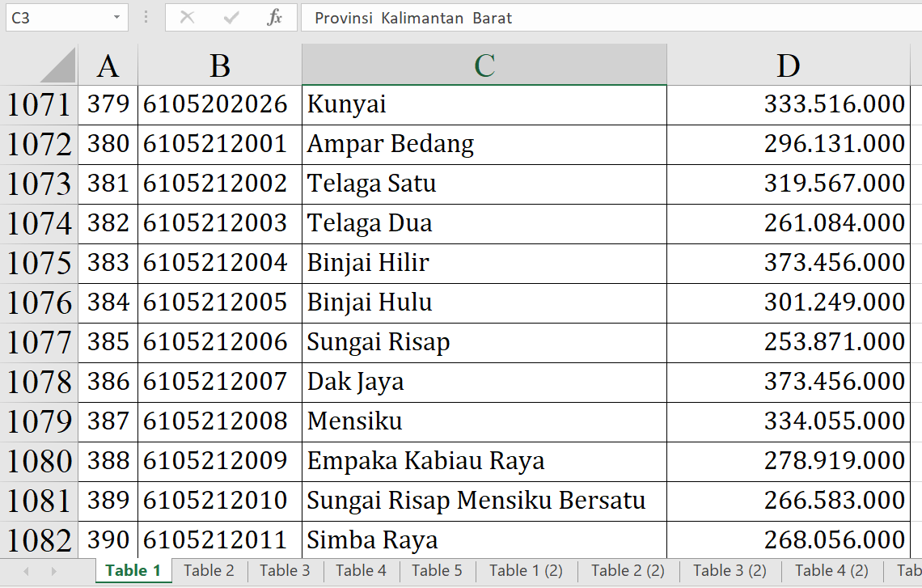Click inside the Name Box showing C3
Image resolution: width=922 pixels, height=588 pixels.
pos(55,18)
